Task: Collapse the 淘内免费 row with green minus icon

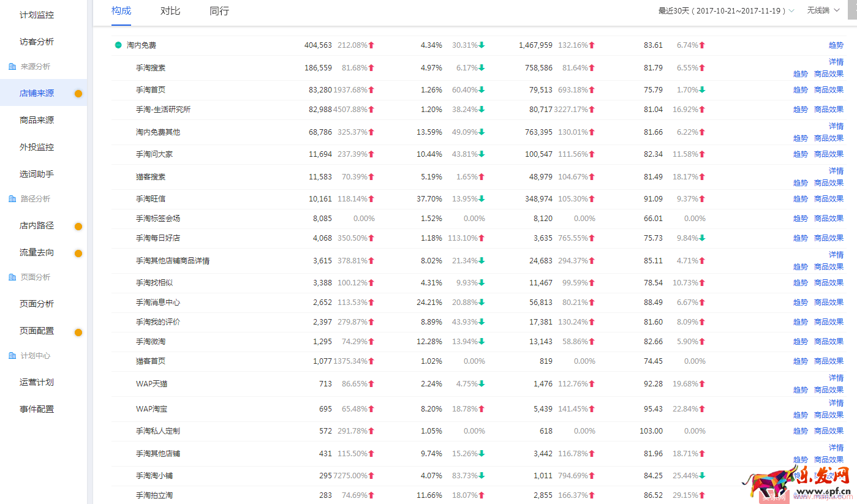Action: coord(118,45)
